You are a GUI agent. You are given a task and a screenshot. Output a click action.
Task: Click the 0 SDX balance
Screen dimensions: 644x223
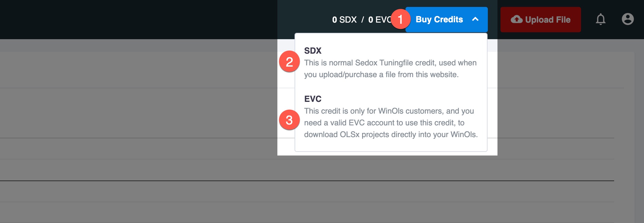[344, 20]
